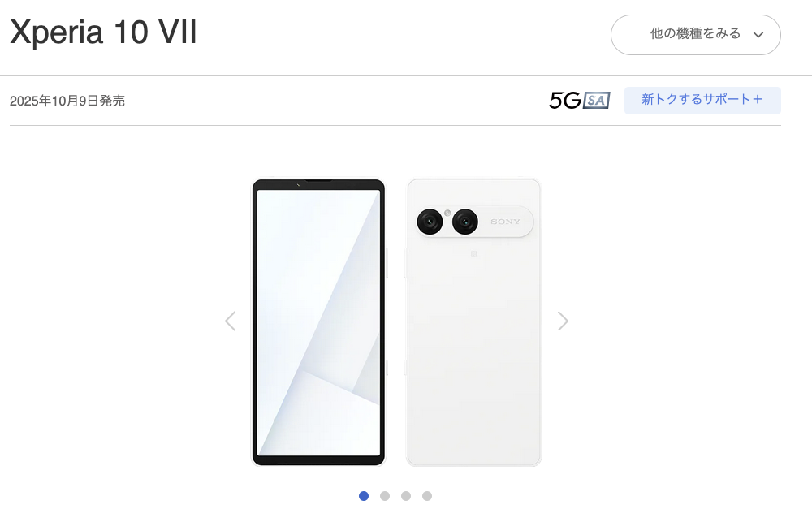
Task: Open the 他の機種をみる dropdown
Action: click(696, 35)
